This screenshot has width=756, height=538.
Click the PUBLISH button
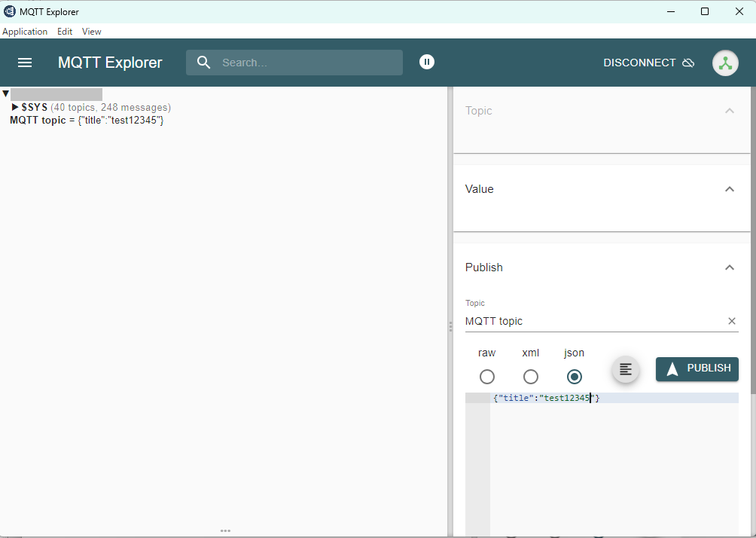pos(697,368)
